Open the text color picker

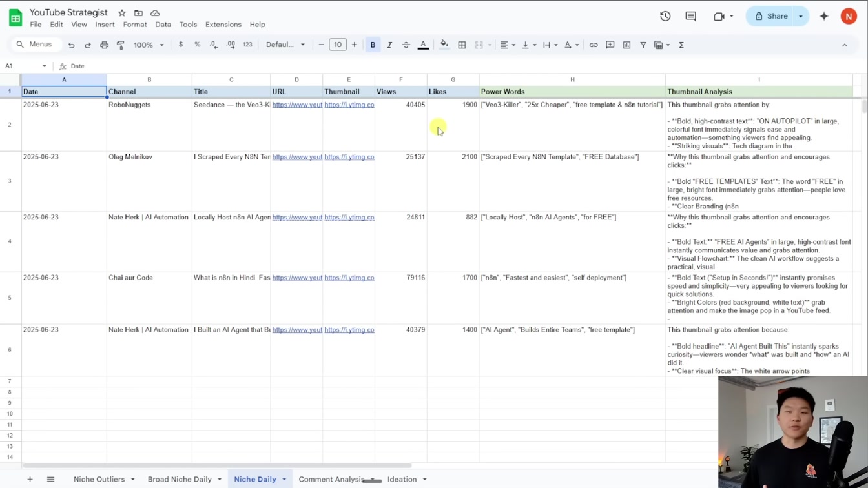click(x=424, y=45)
